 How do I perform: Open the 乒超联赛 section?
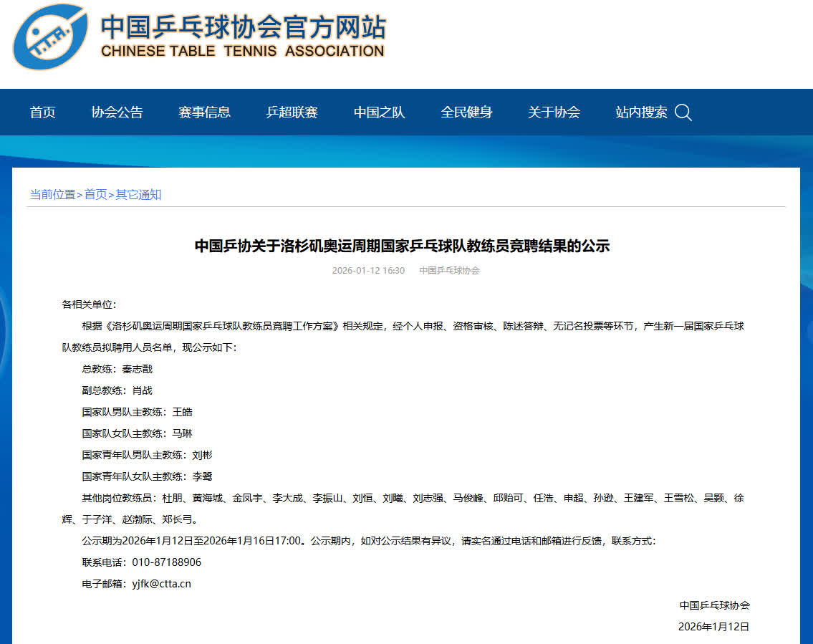[292, 112]
